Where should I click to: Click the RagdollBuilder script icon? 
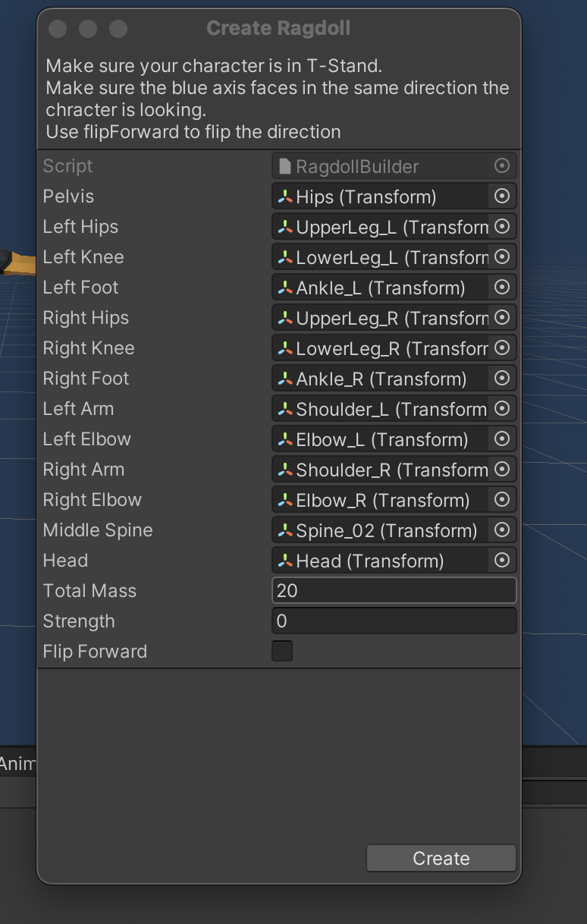tap(284, 165)
